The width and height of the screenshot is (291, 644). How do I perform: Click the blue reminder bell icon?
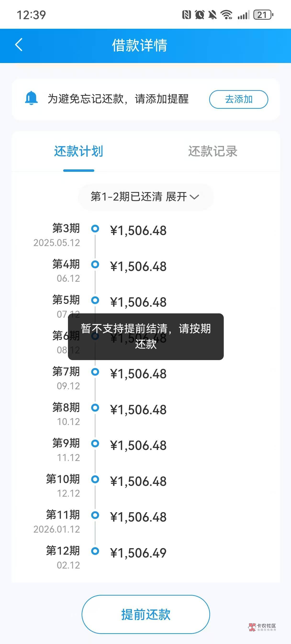31,98
